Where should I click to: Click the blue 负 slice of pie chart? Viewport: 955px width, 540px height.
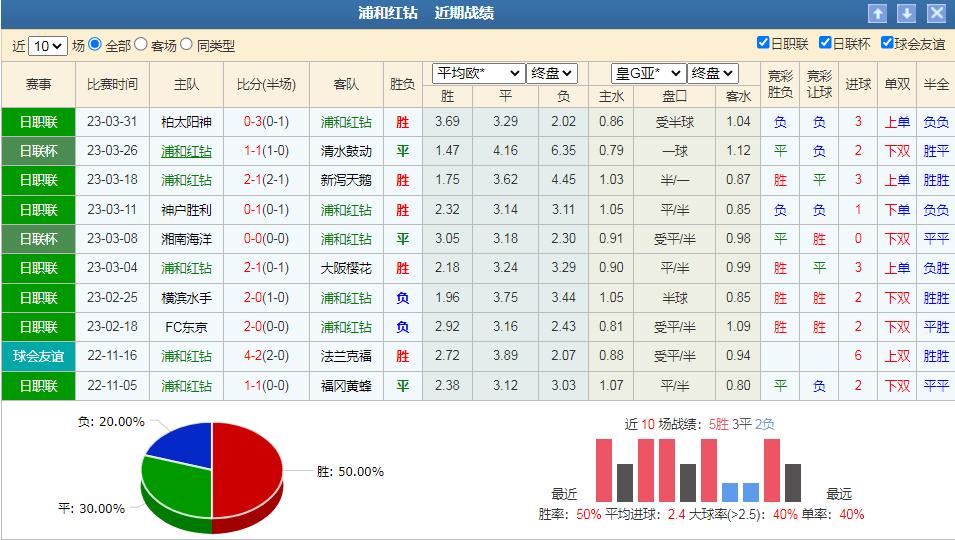pos(183,447)
